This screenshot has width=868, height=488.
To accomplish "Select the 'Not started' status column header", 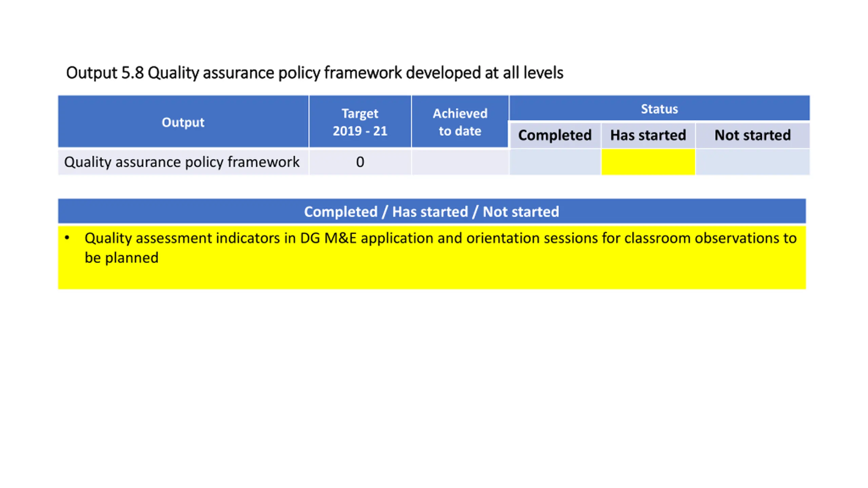I will [x=753, y=135].
